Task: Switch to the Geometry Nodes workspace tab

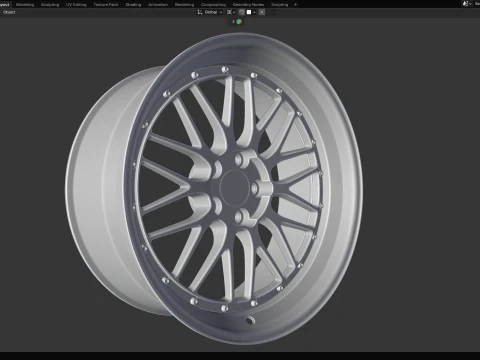Action: point(248,5)
